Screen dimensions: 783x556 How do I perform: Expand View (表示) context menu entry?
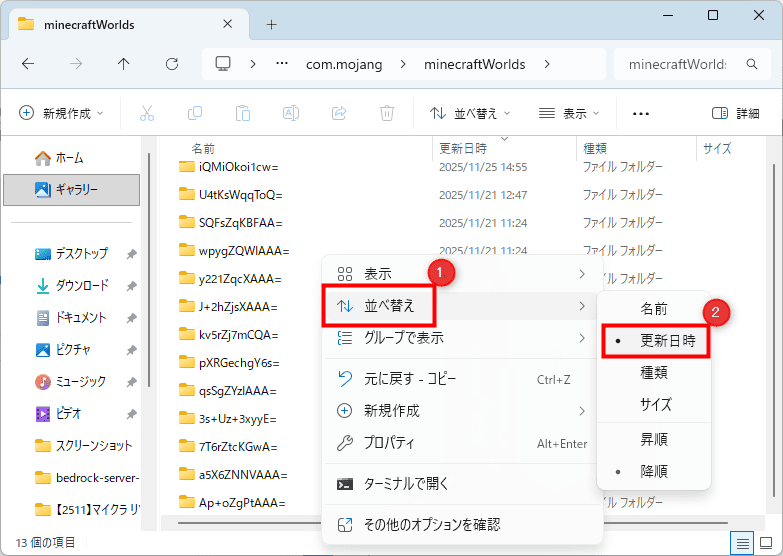(462, 274)
